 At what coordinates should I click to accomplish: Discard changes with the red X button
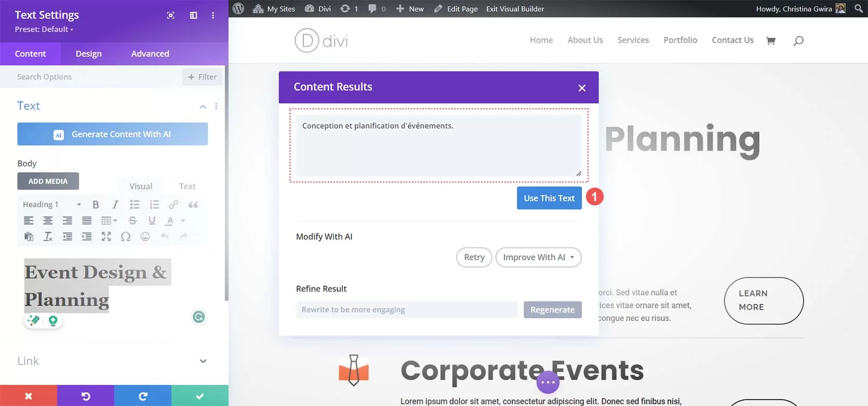point(28,396)
